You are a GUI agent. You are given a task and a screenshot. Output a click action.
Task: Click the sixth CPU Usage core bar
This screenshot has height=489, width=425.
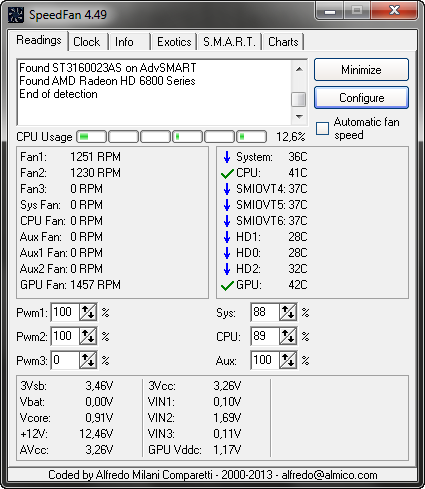(x=251, y=137)
